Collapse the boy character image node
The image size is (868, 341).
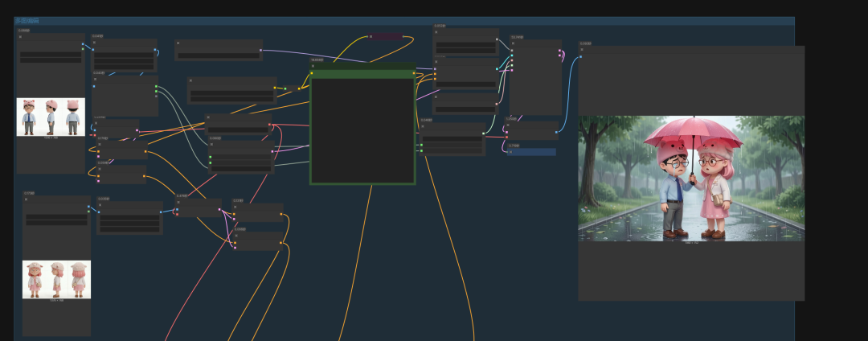point(21,37)
